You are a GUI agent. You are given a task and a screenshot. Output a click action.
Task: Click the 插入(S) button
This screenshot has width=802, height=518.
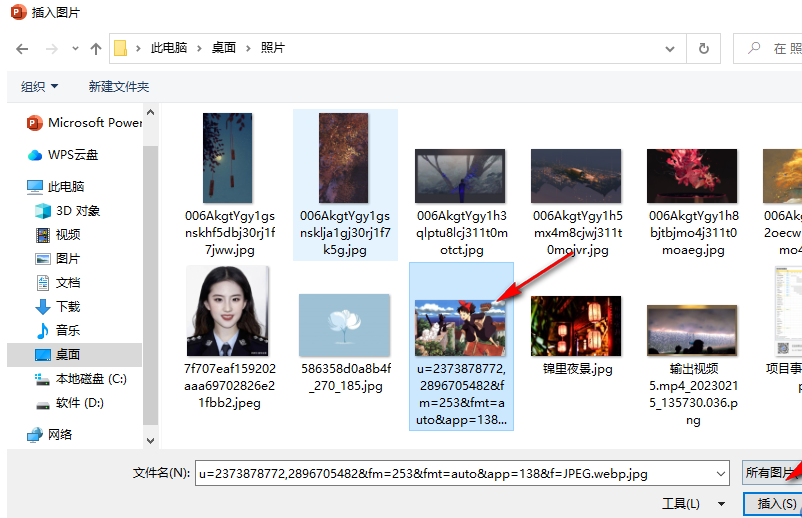pos(773,504)
